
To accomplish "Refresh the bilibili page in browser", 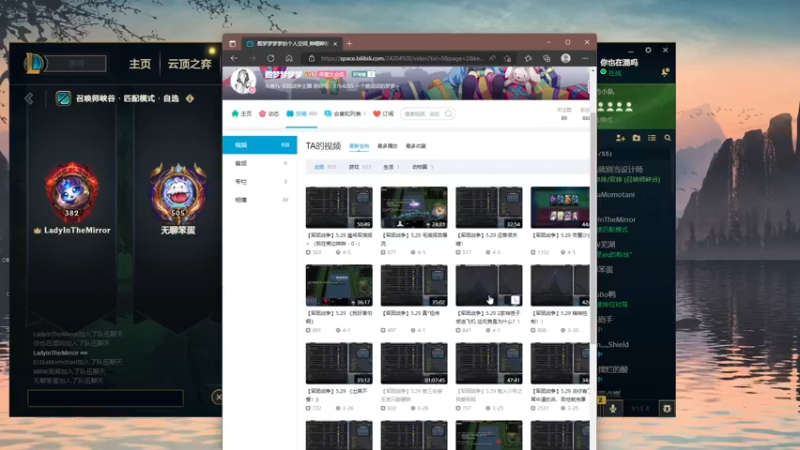I will 271,58.
